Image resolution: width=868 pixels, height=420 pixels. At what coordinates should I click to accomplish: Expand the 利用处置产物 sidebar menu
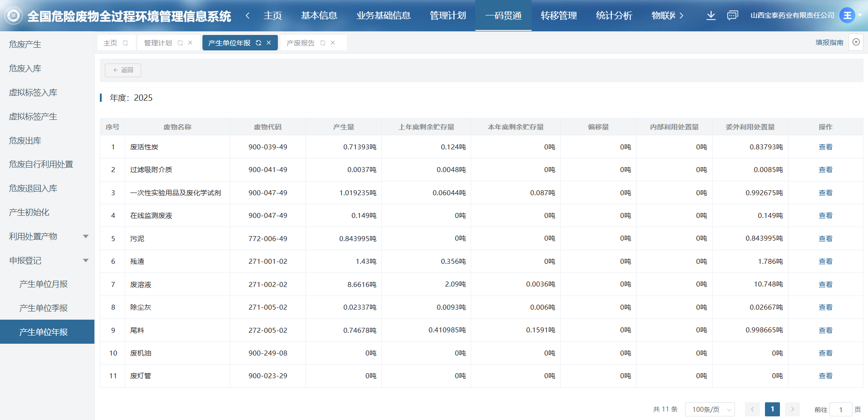(47, 236)
